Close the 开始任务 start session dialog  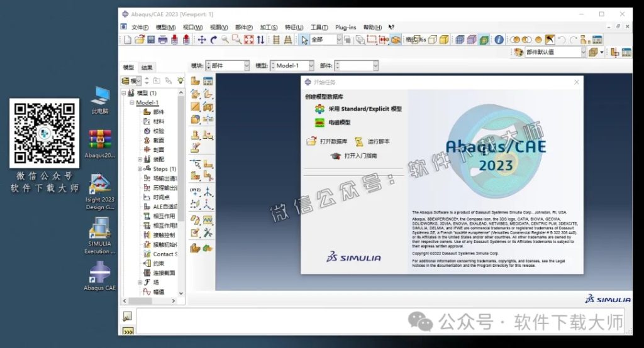point(577,82)
